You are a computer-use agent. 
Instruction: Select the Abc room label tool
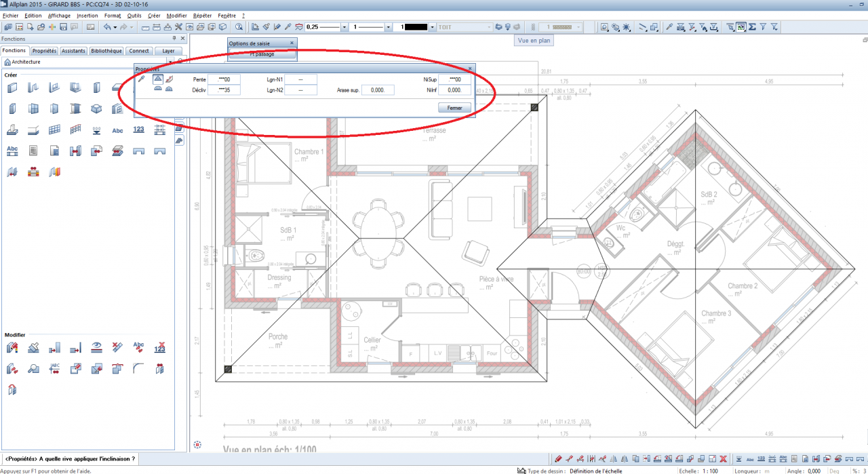(117, 131)
